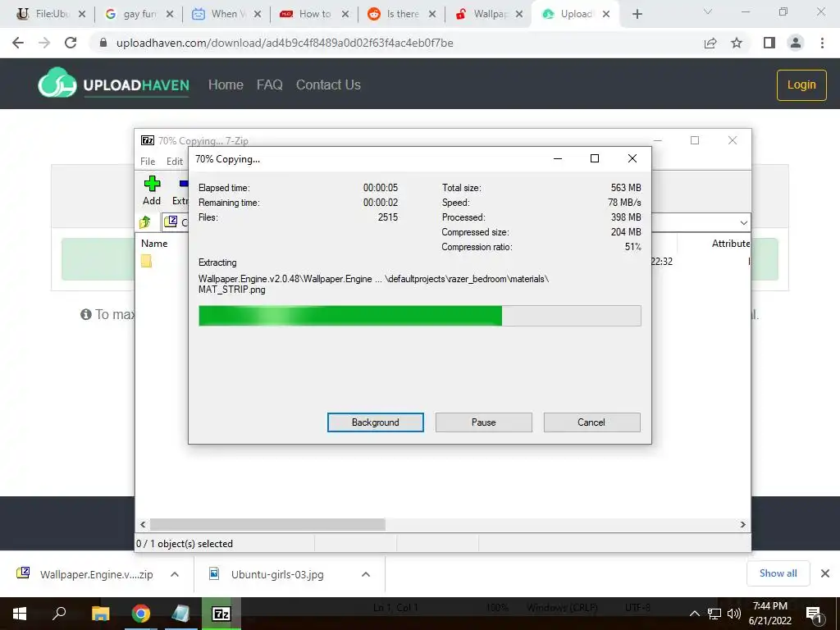Expand options for the Wallpaper.Engine zip download
The height and width of the screenshot is (630, 840).
pos(175,574)
